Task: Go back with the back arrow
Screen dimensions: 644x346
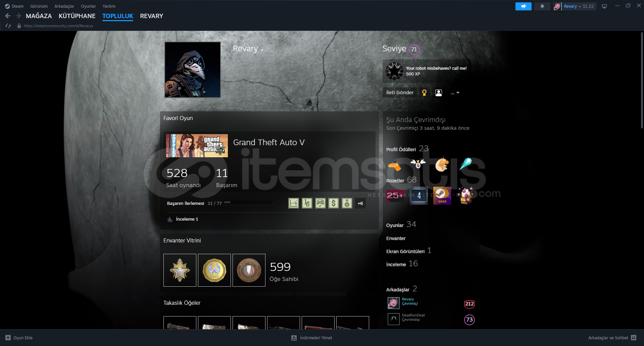Action: [8, 16]
